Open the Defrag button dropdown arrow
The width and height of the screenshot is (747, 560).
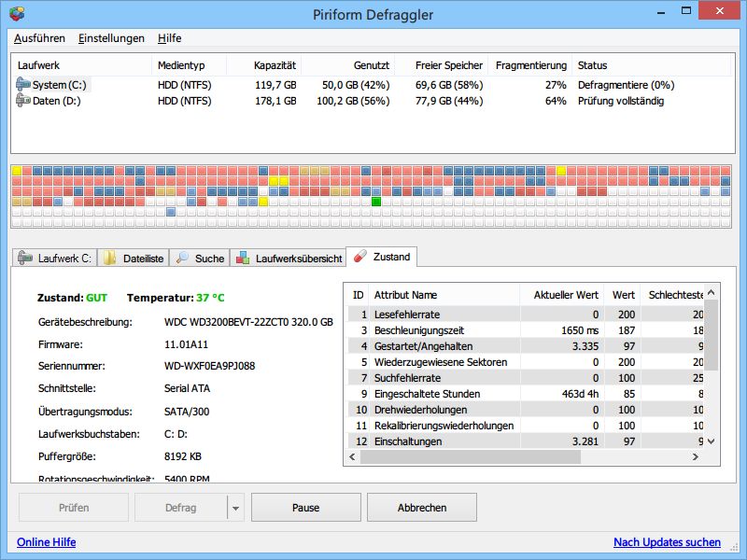pos(235,508)
